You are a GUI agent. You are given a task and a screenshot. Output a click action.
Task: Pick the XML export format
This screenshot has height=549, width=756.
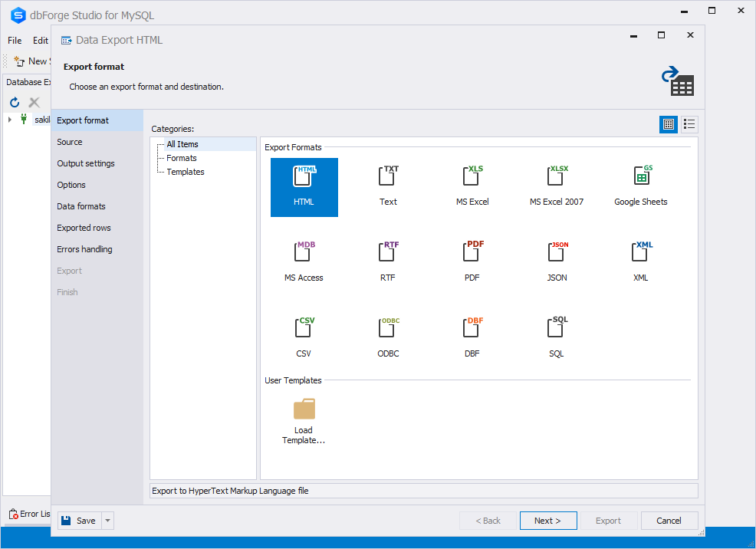click(641, 263)
